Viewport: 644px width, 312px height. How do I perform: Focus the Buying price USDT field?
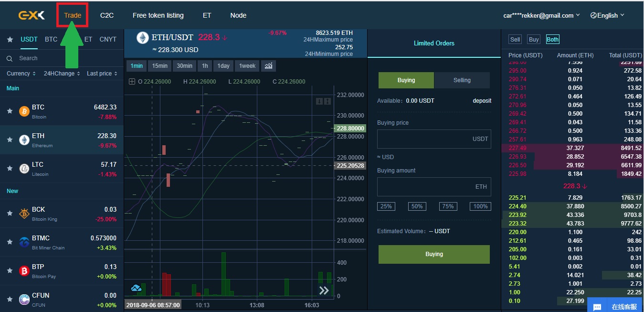click(434, 139)
